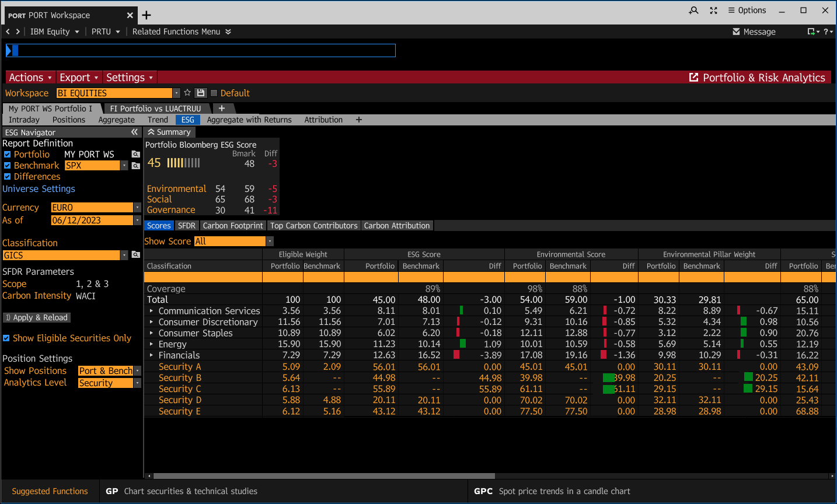Click the search icon in the title bar
Image resolution: width=837 pixels, height=504 pixels.
click(x=693, y=10)
